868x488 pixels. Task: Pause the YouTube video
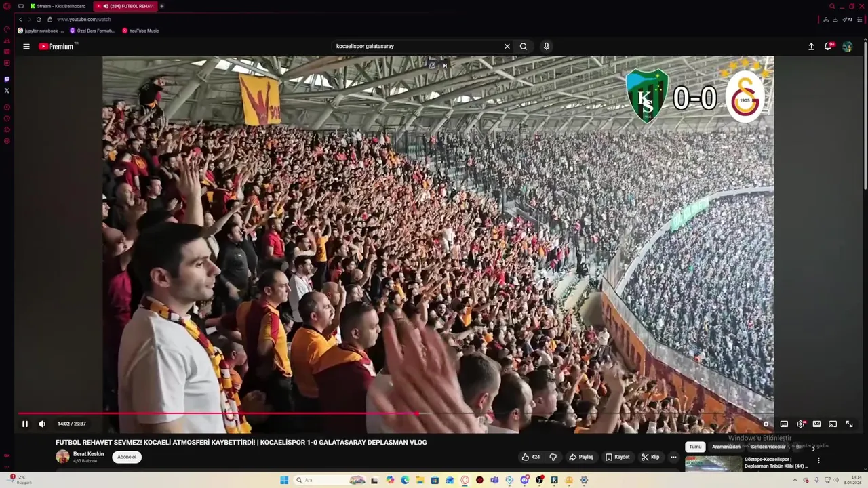tap(25, 424)
